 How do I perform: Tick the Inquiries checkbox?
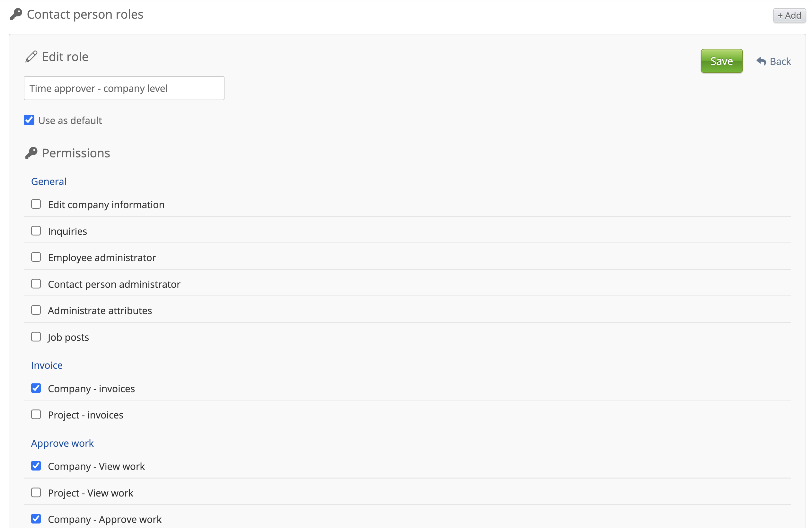pyautogui.click(x=36, y=231)
